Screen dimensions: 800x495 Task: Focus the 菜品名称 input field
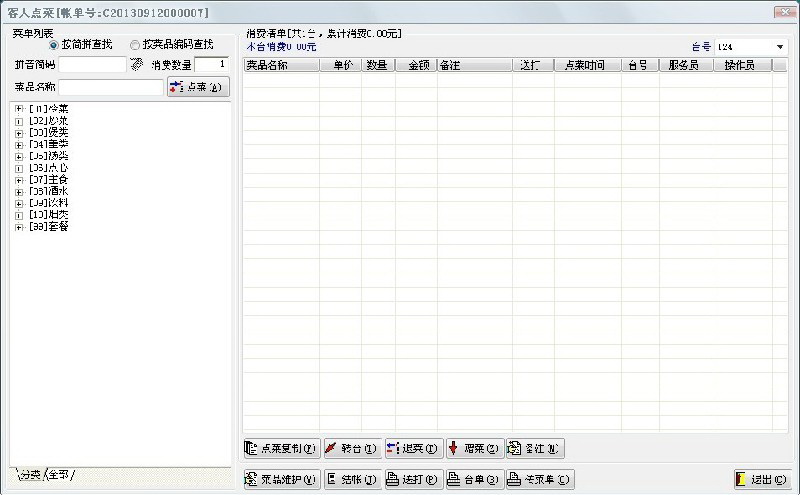[x=111, y=87]
